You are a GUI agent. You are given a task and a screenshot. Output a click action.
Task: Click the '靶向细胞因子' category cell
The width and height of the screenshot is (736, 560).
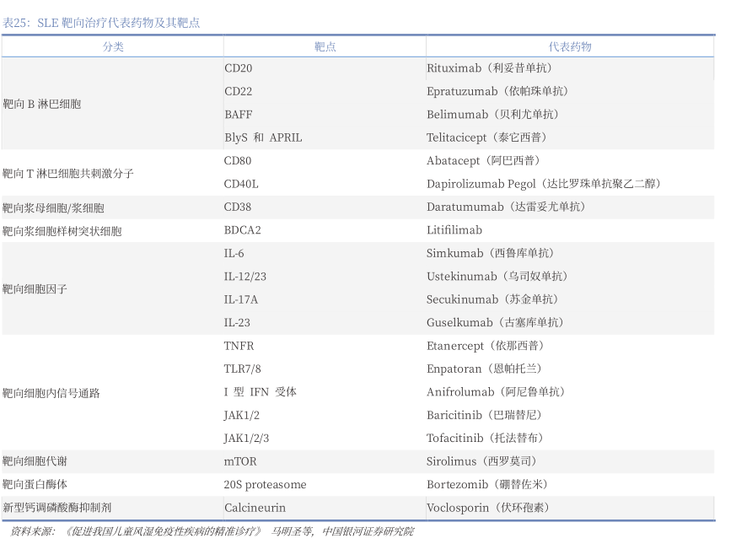click(x=35, y=288)
